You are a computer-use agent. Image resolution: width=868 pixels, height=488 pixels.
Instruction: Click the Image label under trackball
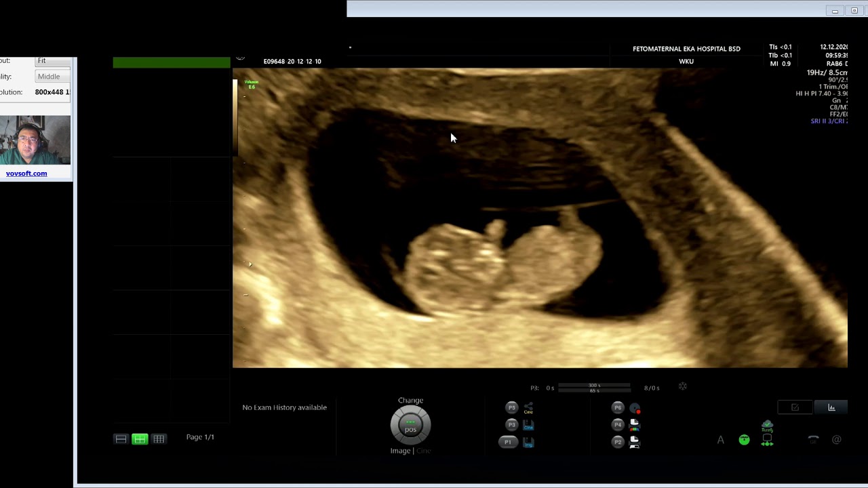(x=400, y=451)
